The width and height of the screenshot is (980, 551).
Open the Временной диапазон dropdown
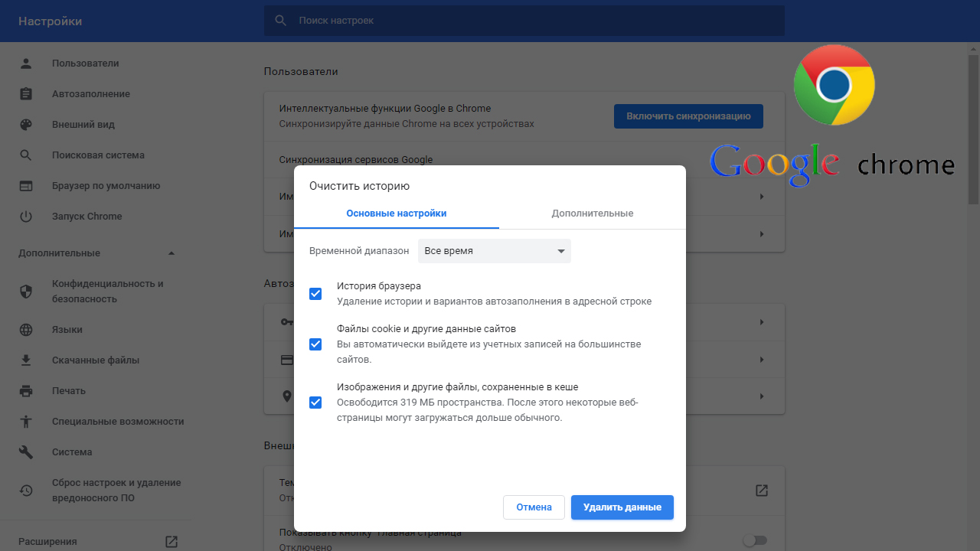(x=495, y=251)
